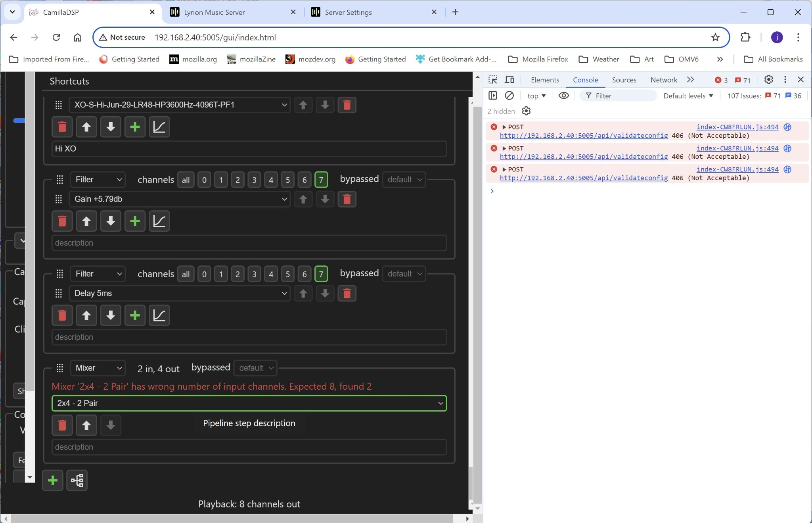The height and width of the screenshot is (523, 812).
Task: Open DevTools settings gear
Action: pos(768,80)
